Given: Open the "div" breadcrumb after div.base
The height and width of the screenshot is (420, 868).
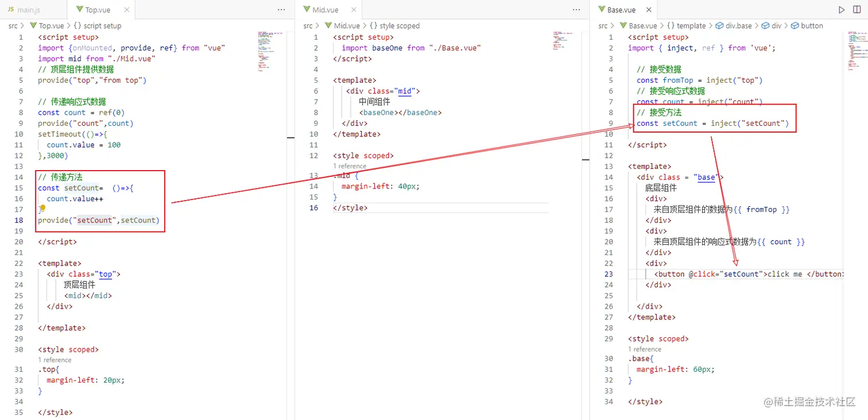Looking at the screenshot, I should point(772,26).
